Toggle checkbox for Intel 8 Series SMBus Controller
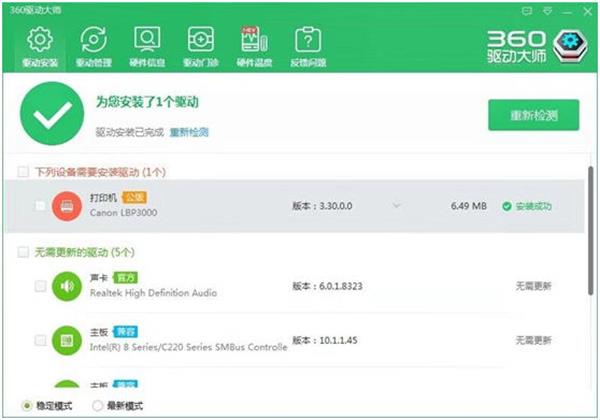The image size is (600, 420). pos(40,340)
